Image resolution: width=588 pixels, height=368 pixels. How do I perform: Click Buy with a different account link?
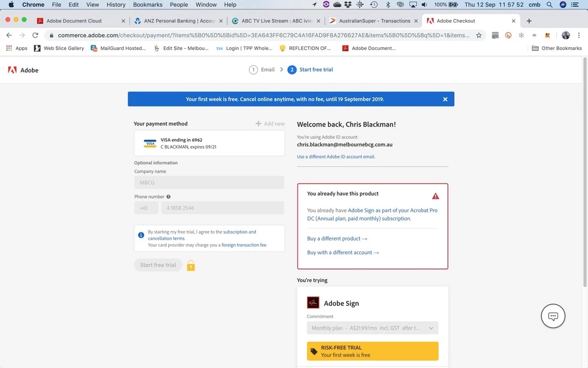coord(343,253)
